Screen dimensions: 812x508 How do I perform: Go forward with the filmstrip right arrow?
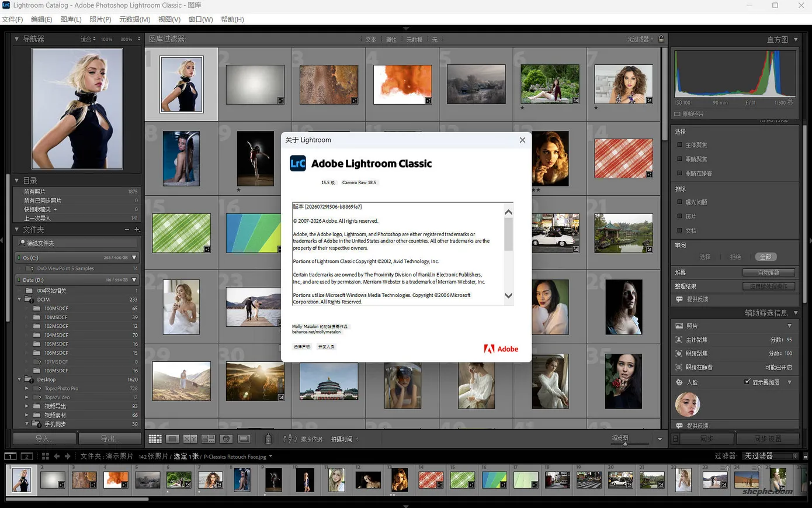(x=67, y=456)
